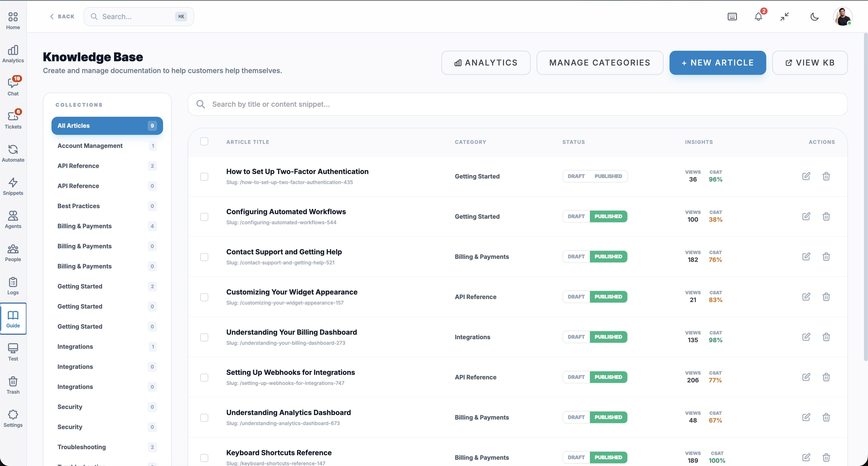The width and height of the screenshot is (868, 466).
Task: Open How to Set Up Two-Factor Authentication
Action: point(297,171)
